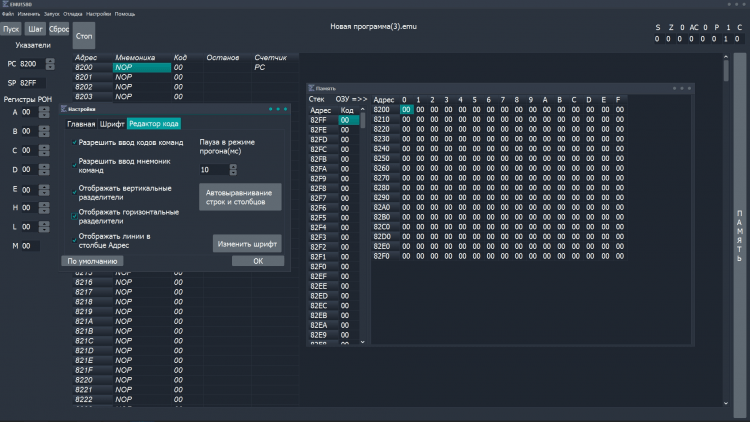This screenshot has height=422, width=750.
Task: Click the SP stack pointer field
Action: click(x=31, y=82)
